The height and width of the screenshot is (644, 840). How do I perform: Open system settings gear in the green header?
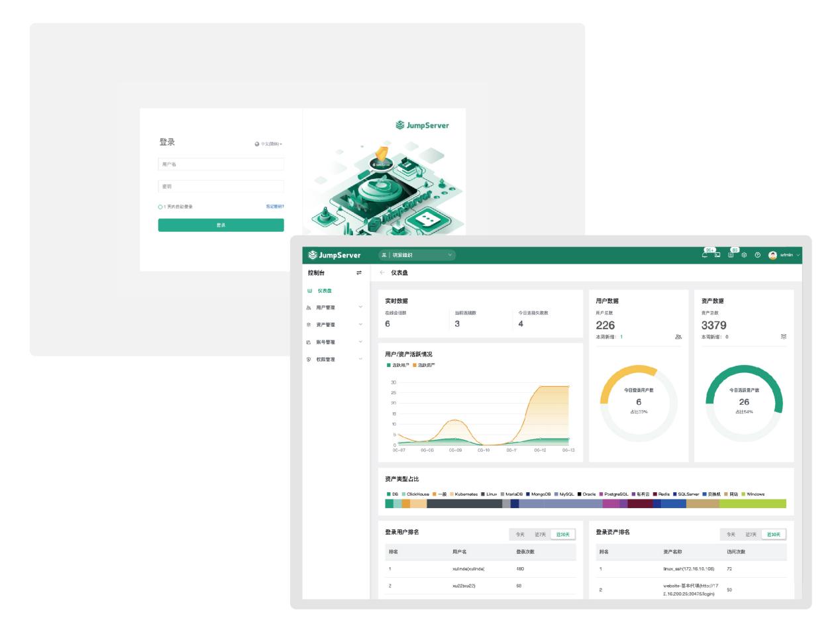(x=744, y=255)
